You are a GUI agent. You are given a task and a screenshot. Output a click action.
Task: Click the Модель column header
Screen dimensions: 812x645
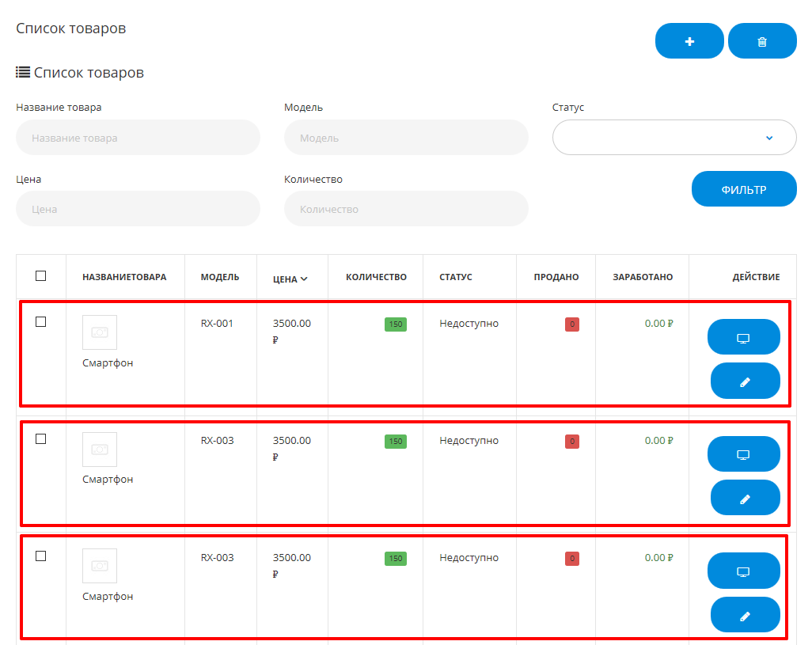220,277
